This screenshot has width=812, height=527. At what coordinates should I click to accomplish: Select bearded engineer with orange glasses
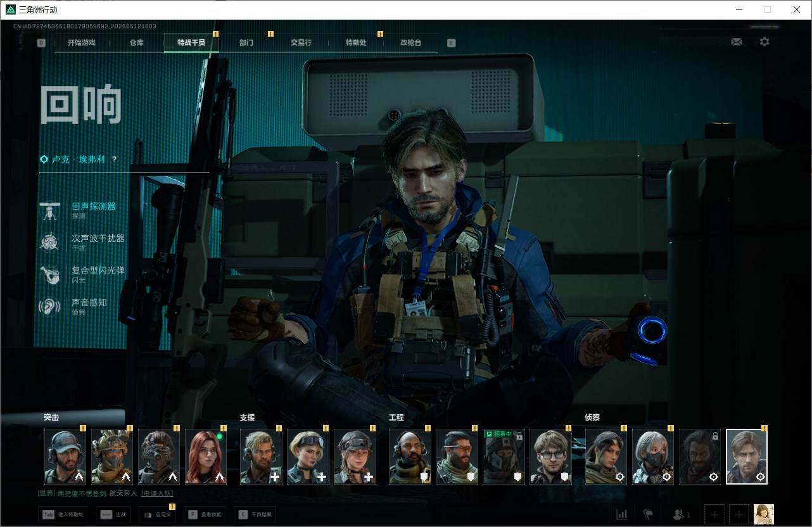pyautogui.click(x=457, y=457)
